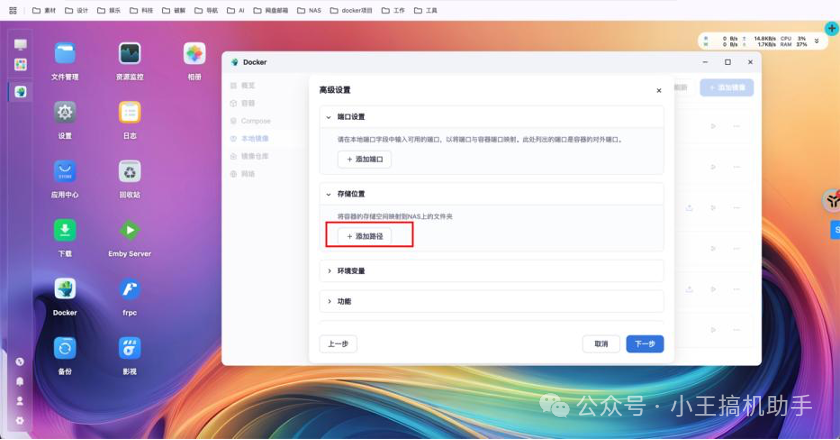Go back with the 上一步 button
Screen dimensions: 840x440
click(337, 344)
